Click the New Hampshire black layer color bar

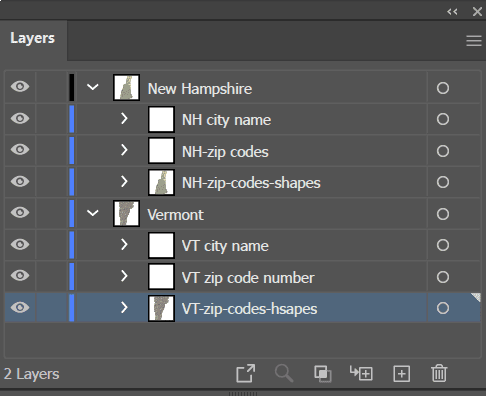pos(72,87)
